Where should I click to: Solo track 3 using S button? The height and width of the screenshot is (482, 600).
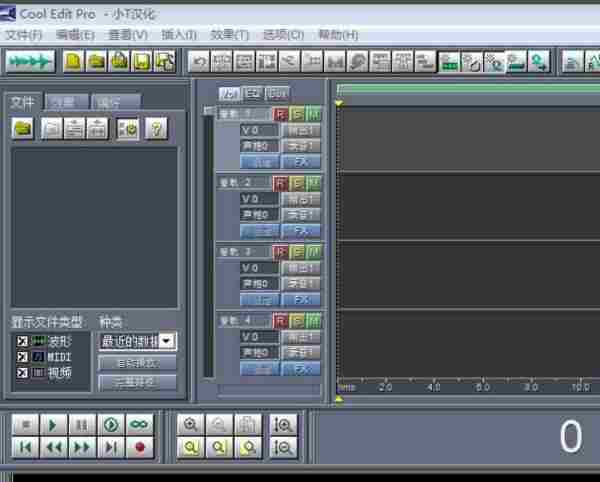297,252
